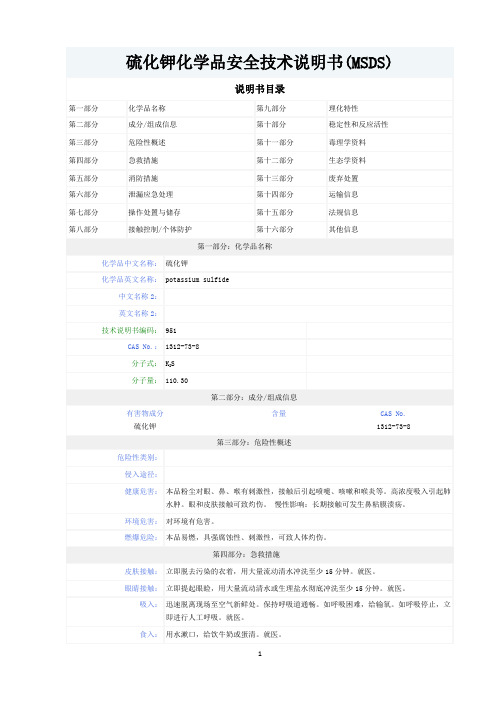The width and height of the screenshot is (496, 702).
Task: Click the CAS No. column header in section two
Action: pyautogui.click(x=393, y=414)
